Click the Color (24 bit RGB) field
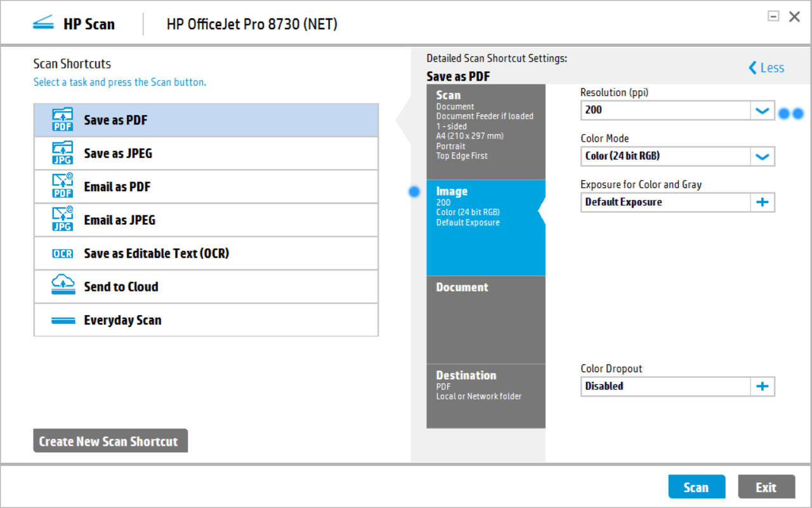 pyautogui.click(x=666, y=156)
